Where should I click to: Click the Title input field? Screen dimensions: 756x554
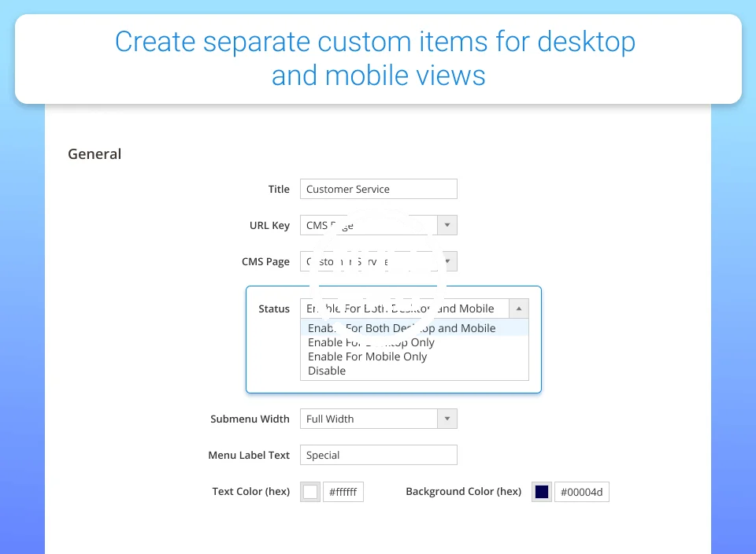378,189
